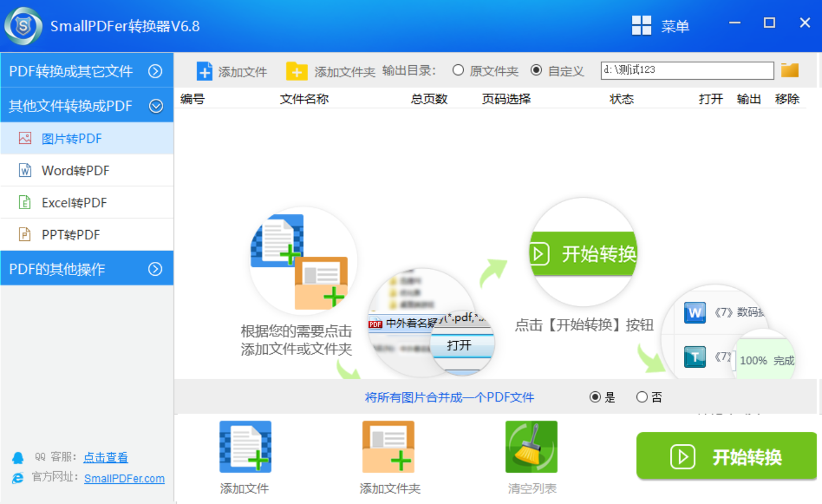Select PPT转PDF in sidebar
This screenshot has width=822, height=504.
click(87, 234)
